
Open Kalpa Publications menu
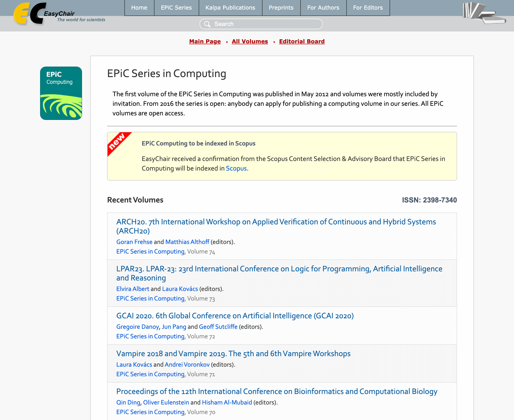[230, 8]
